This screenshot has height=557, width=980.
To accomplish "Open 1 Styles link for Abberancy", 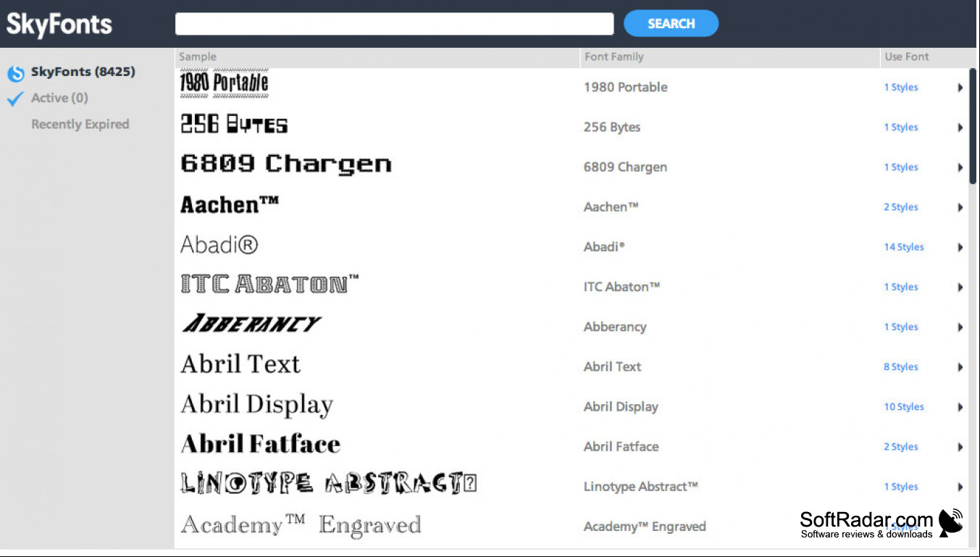I will tap(900, 327).
